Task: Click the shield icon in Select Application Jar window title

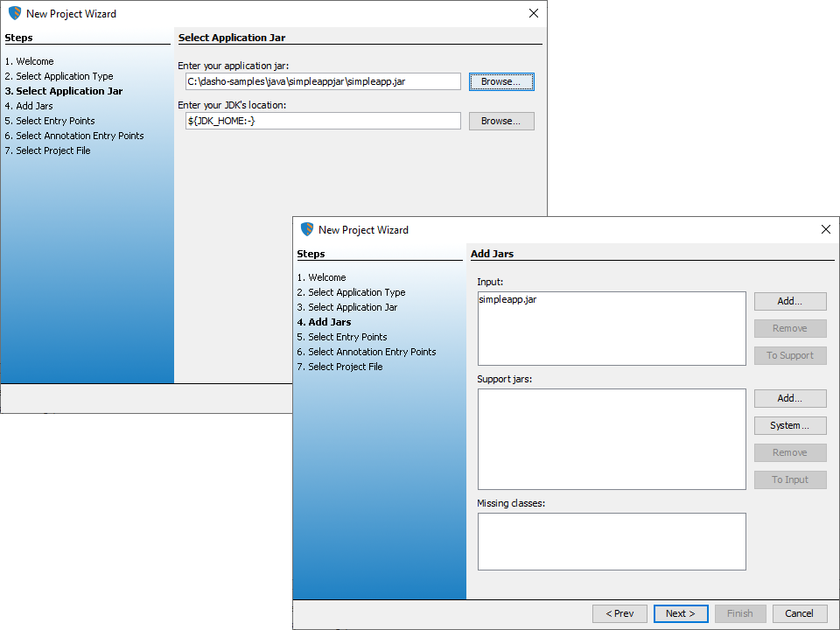Action: (x=15, y=13)
